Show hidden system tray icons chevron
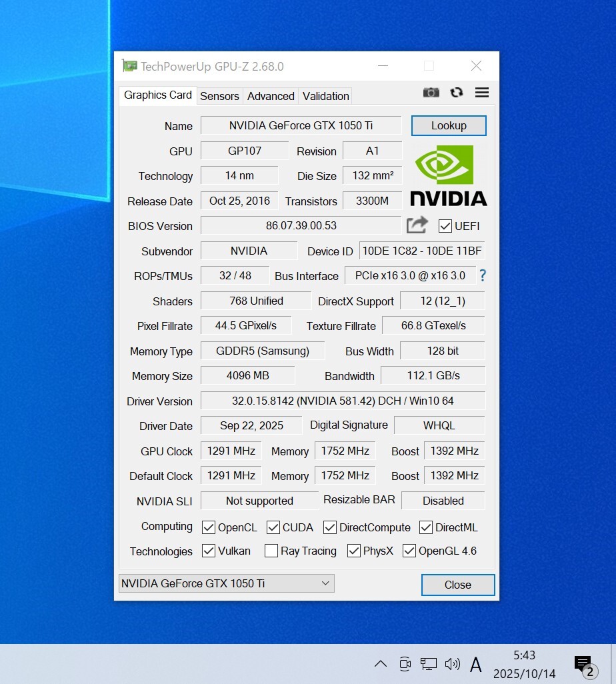The width and height of the screenshot is (616, 684). pos(380,663)
